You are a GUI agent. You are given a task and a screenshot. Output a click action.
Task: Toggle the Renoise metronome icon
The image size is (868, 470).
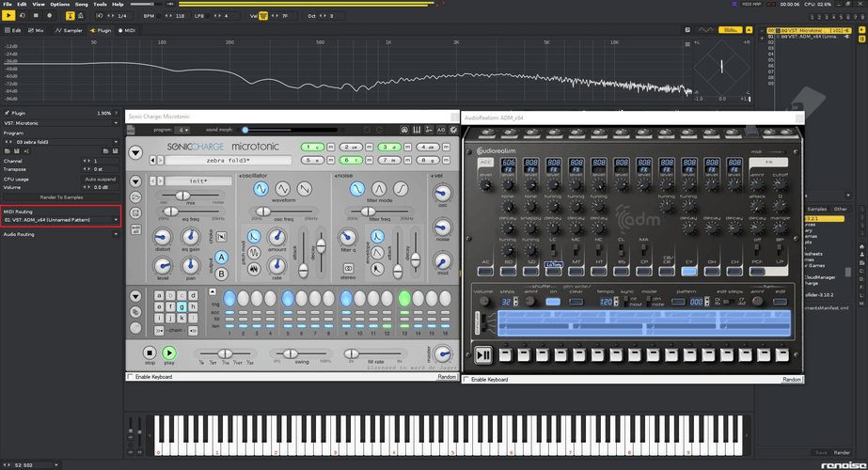pyautogui.click(x=81, y=15)
